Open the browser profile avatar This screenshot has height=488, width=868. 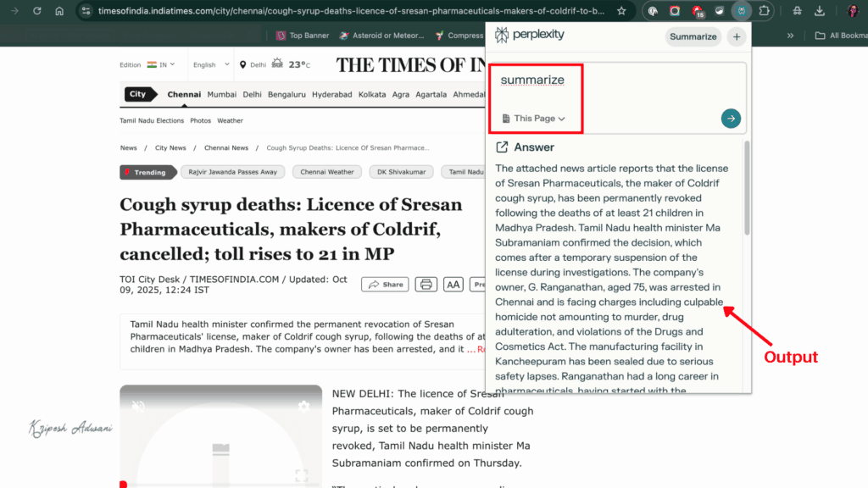click(852, 11)
